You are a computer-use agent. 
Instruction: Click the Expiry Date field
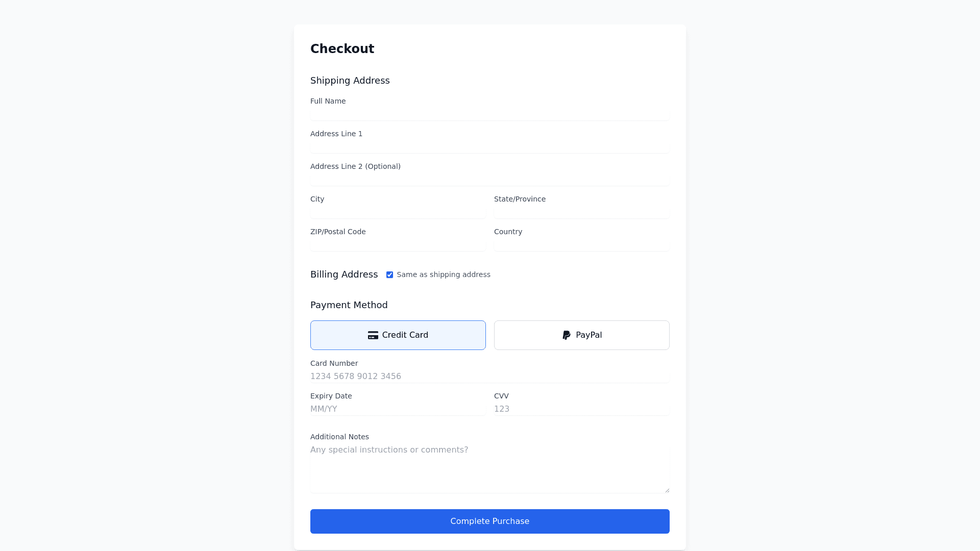pos(398,409)
